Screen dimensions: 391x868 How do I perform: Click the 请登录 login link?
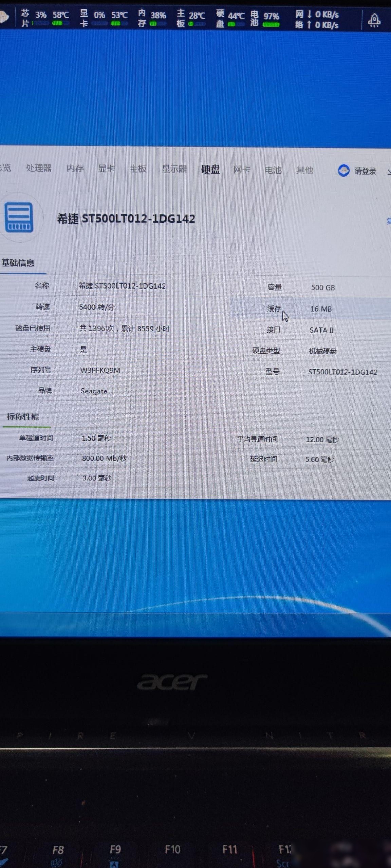coord(365,171)
